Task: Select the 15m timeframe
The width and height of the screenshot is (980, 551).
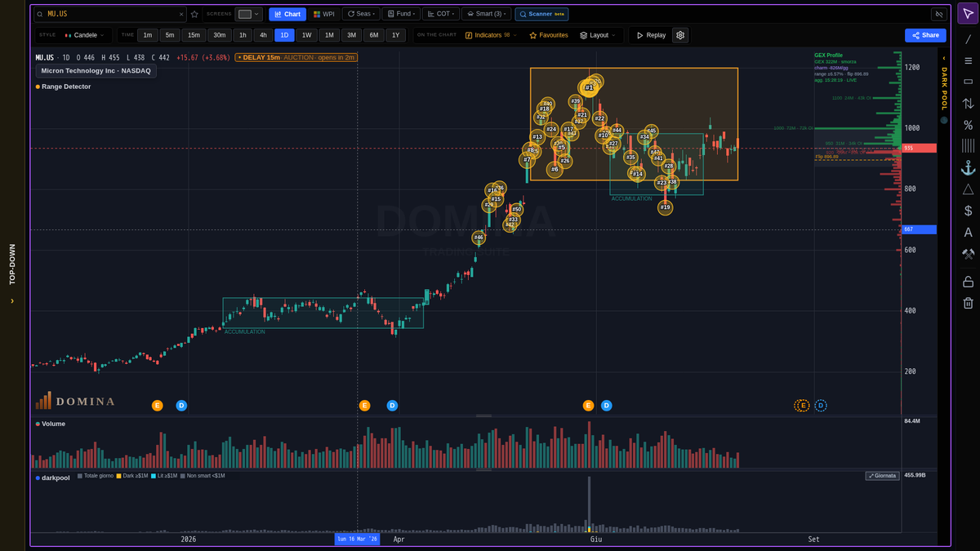Action: (194, 35)
